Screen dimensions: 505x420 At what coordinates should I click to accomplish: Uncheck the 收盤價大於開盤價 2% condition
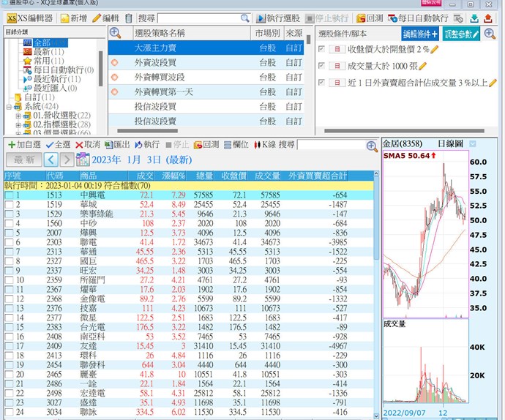(322, 50)
